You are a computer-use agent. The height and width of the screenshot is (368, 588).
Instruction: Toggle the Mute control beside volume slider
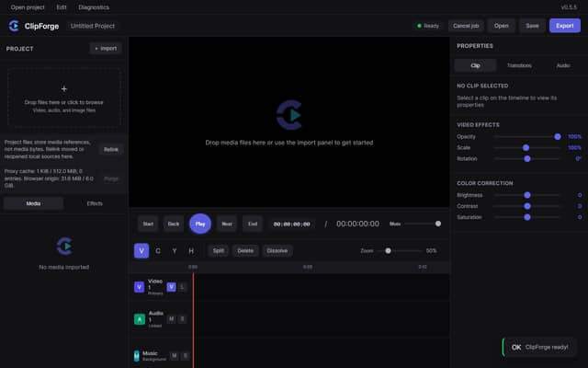click(x=395, y=224)
